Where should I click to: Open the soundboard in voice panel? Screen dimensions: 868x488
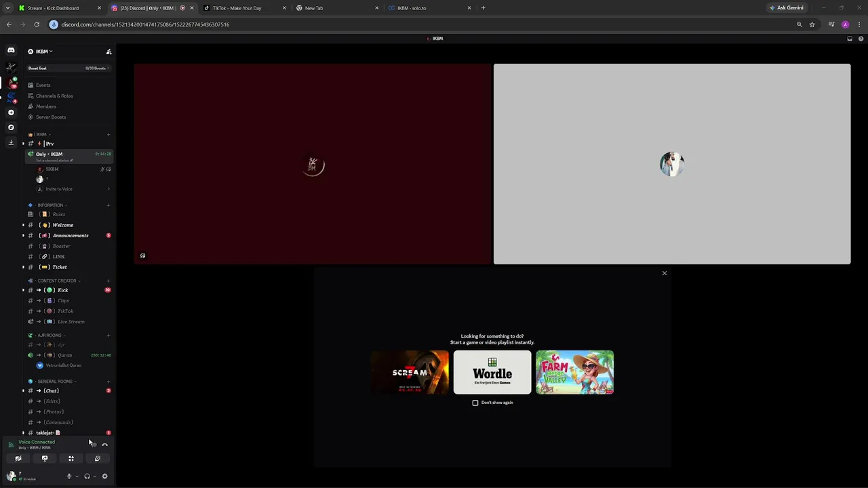click(x=97, y=459)
